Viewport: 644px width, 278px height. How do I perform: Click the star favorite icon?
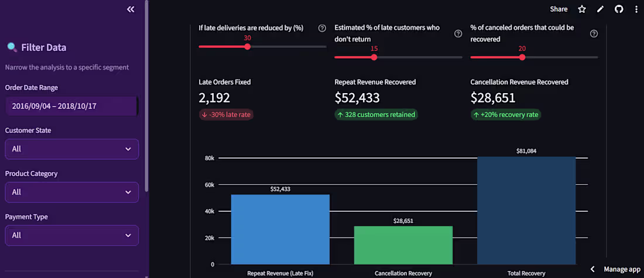click(582, 9)
